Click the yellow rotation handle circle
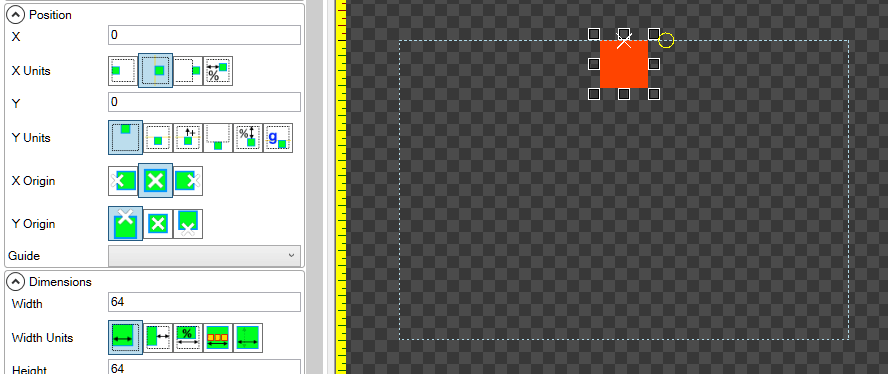This screenshot has height=374, width=888. coord(667,41)
